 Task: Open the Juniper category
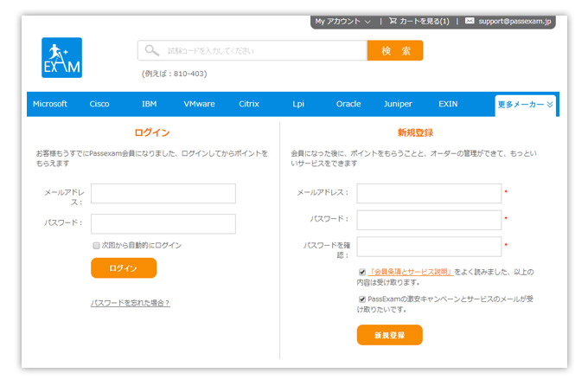tap(398, 104)
